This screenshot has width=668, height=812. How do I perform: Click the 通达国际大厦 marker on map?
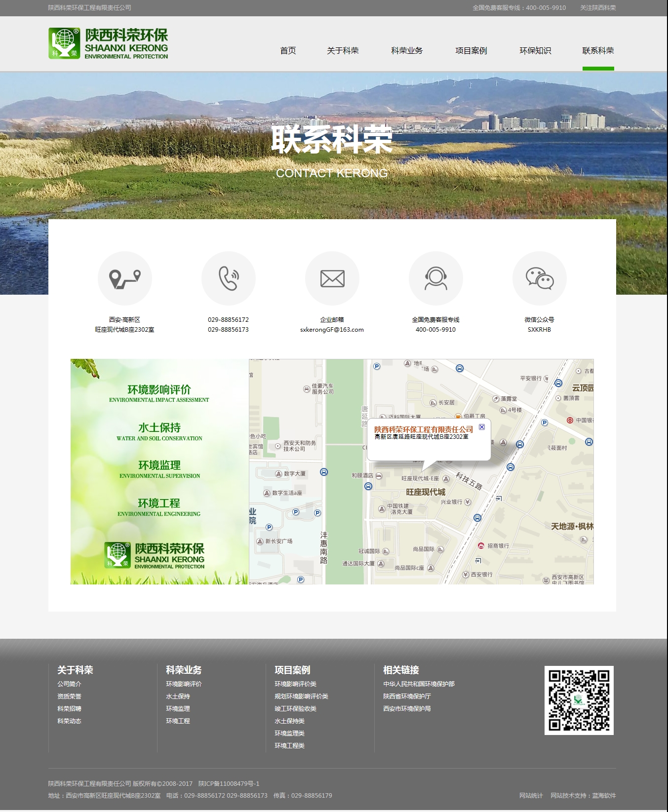(x=381, y=564)
